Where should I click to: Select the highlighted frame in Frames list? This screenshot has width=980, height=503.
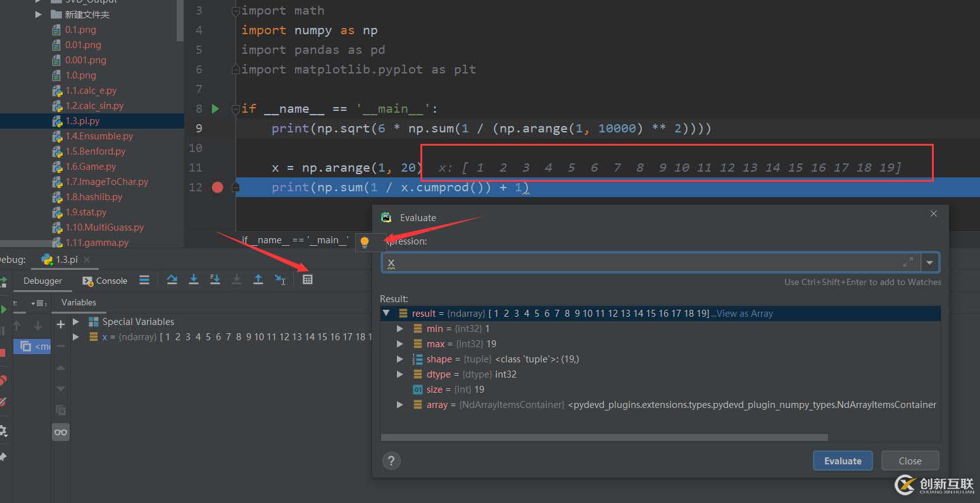point(32,346)
